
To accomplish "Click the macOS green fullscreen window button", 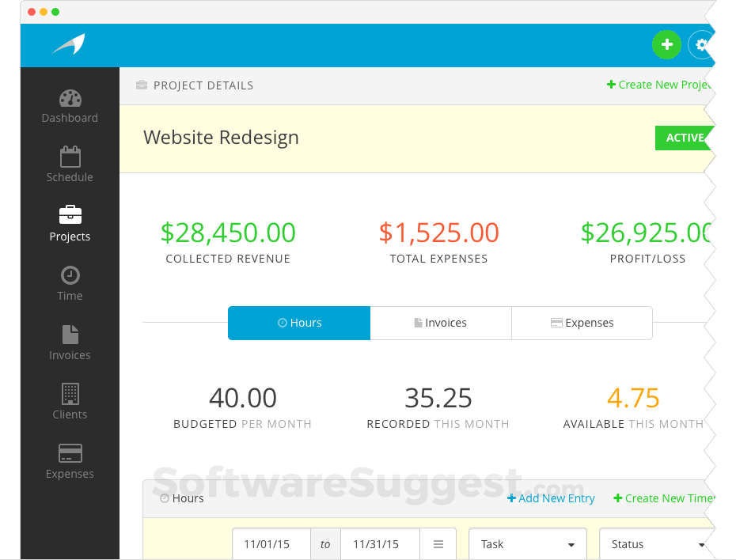I will 55,12.
